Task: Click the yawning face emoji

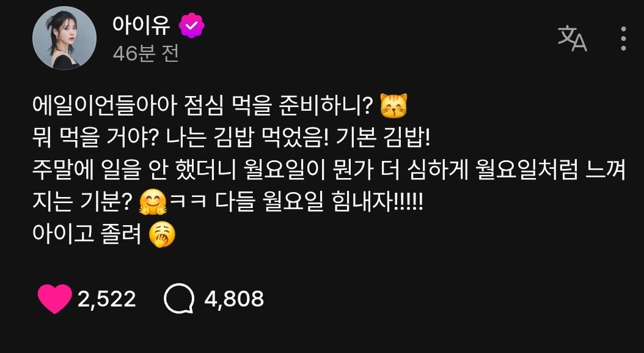Action: (162, 235)
